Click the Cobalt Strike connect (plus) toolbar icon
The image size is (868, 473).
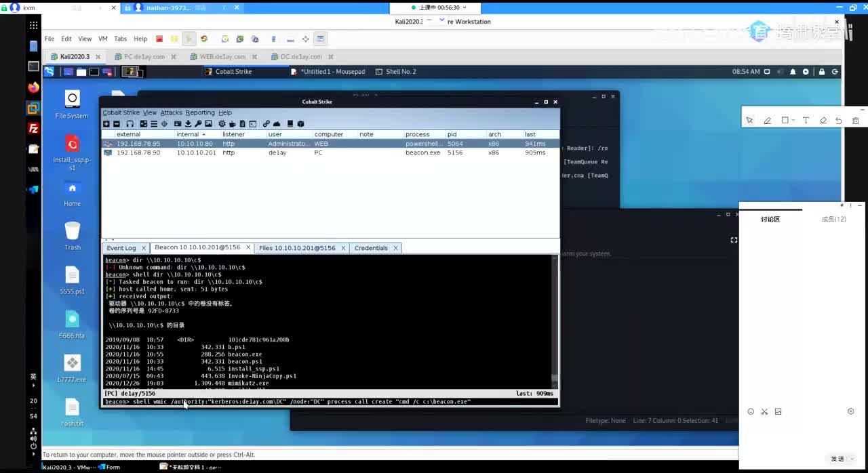[x=106, y=124]
